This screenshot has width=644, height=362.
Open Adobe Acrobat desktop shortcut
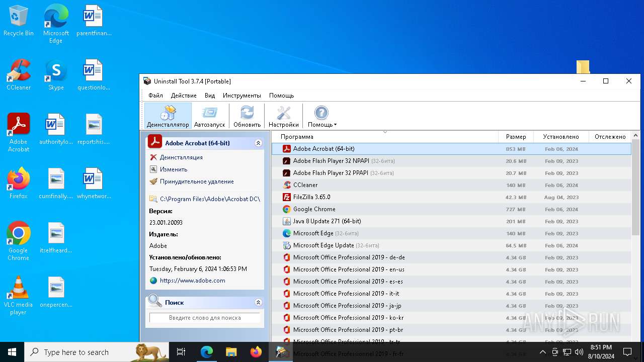19,133
